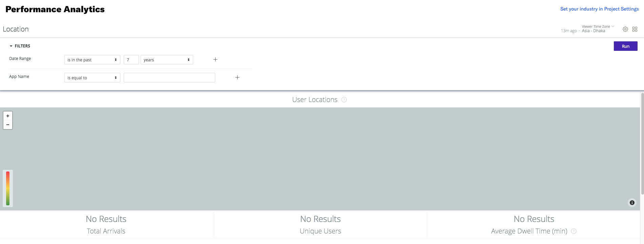
Task: Click the Run button to execute query
Action: (625, 46)
